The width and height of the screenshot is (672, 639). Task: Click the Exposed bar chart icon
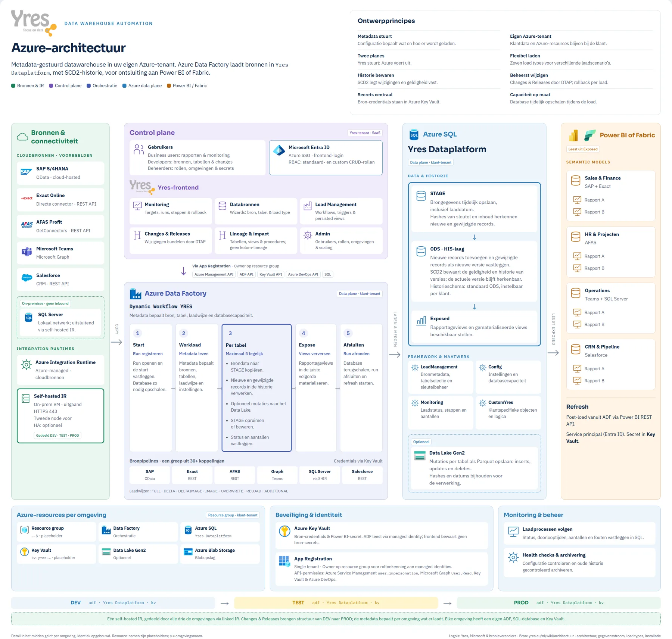point(421,321)
